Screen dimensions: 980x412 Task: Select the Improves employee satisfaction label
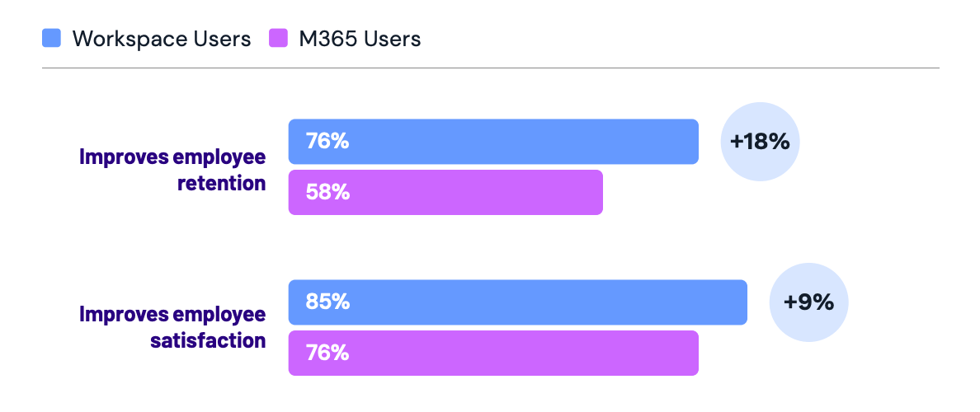(172, 327)
